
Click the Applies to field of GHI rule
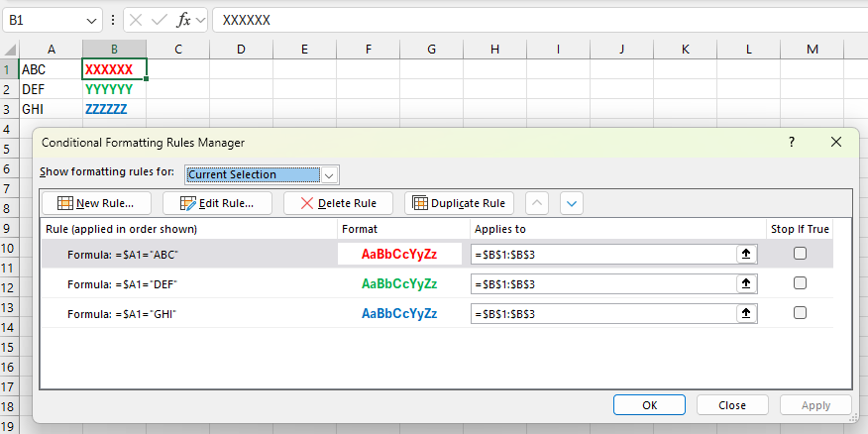coord(603,314)
